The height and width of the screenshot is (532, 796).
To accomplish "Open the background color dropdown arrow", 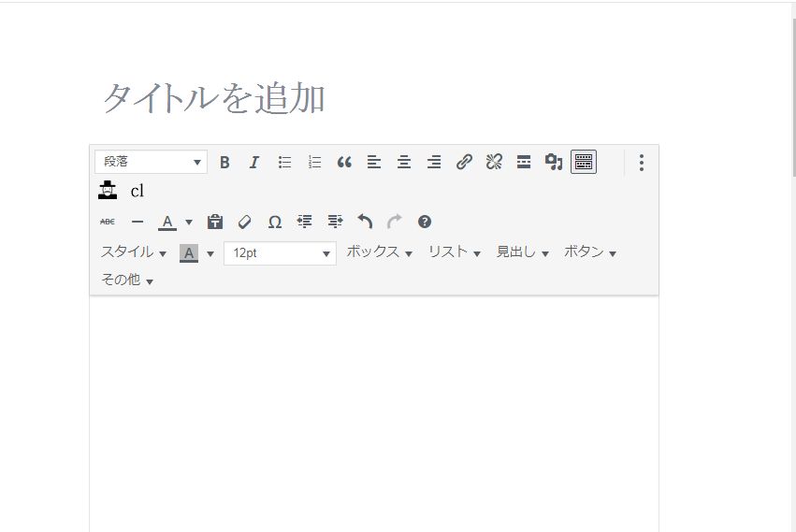I will (x=210, y=253).
